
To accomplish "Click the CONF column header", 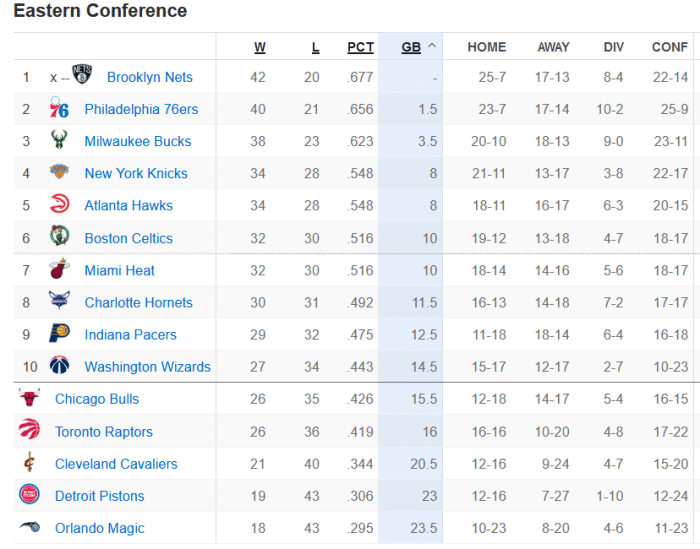I will coord(669,47).
